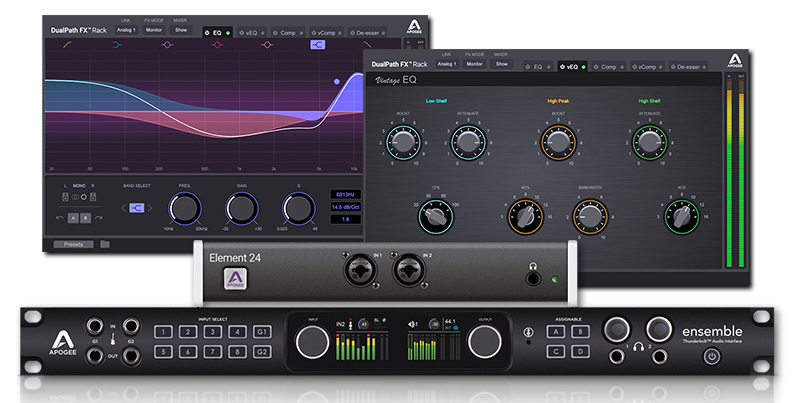Click Band Select previous chevron
800x403 pixels.
pos(123,208)
